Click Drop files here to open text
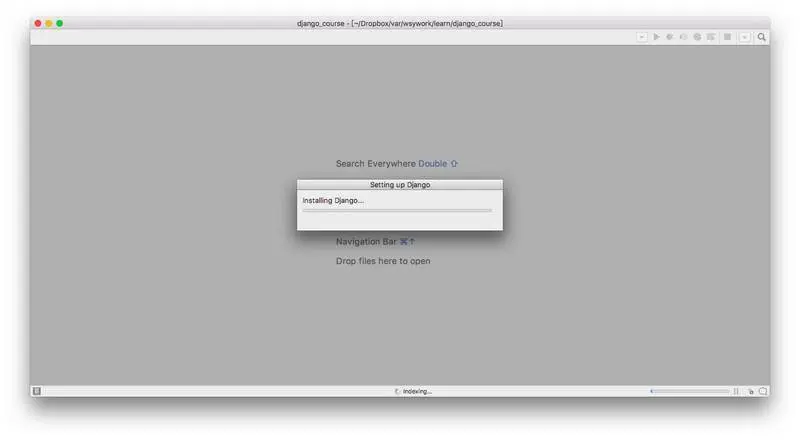The height and width of the screenshot is (440, 800). 383,261
